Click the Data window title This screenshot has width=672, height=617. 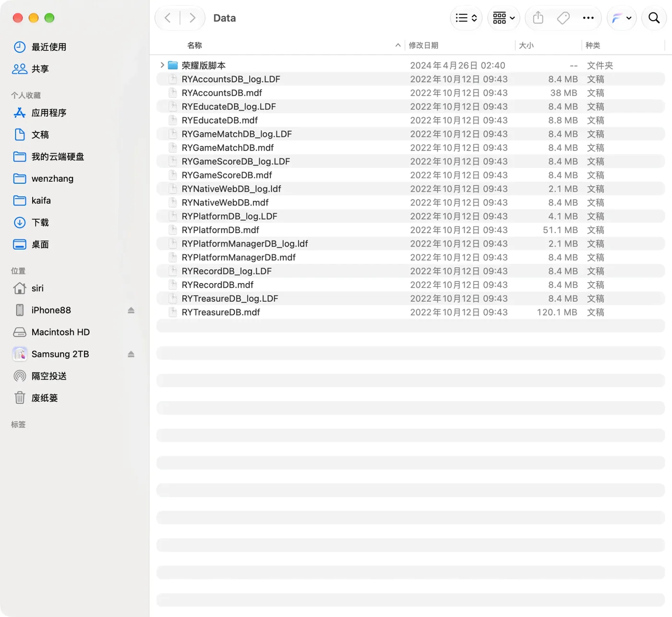click(225, 18)
